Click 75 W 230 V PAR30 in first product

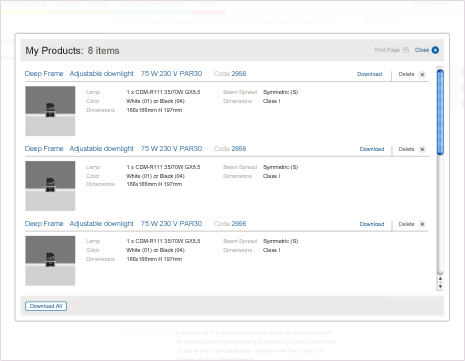tap(171, 74)
